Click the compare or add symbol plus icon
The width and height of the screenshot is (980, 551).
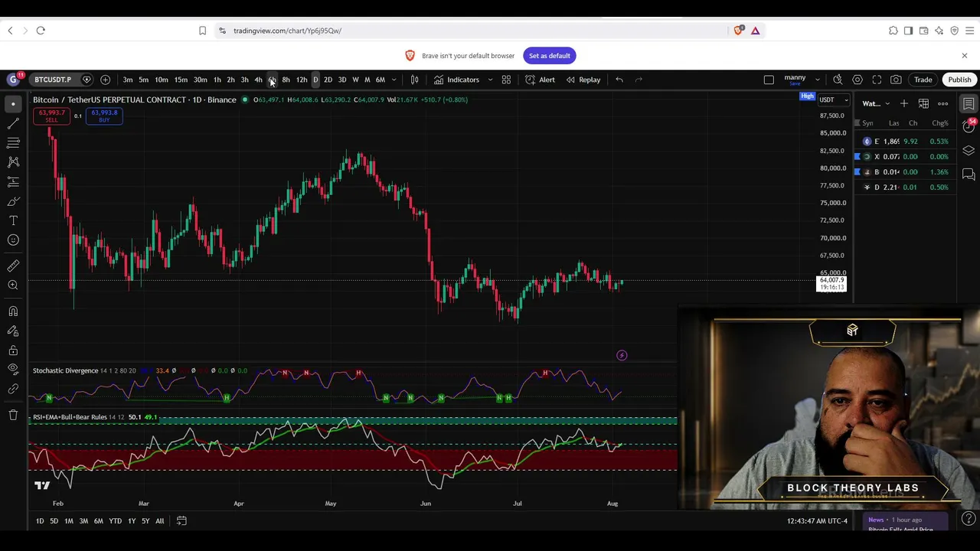coord(105,80)
